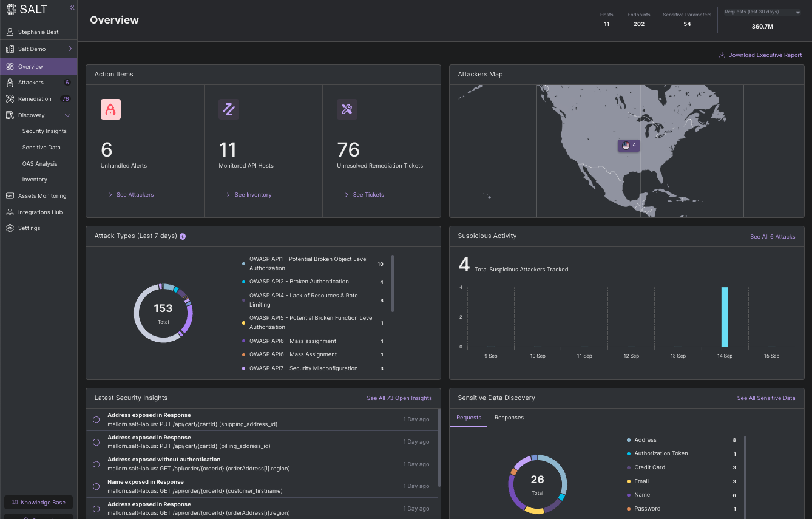Screen dimensions: 812x519
Task: Collapse the Discovery section chevron
Action: click(68, 115)
